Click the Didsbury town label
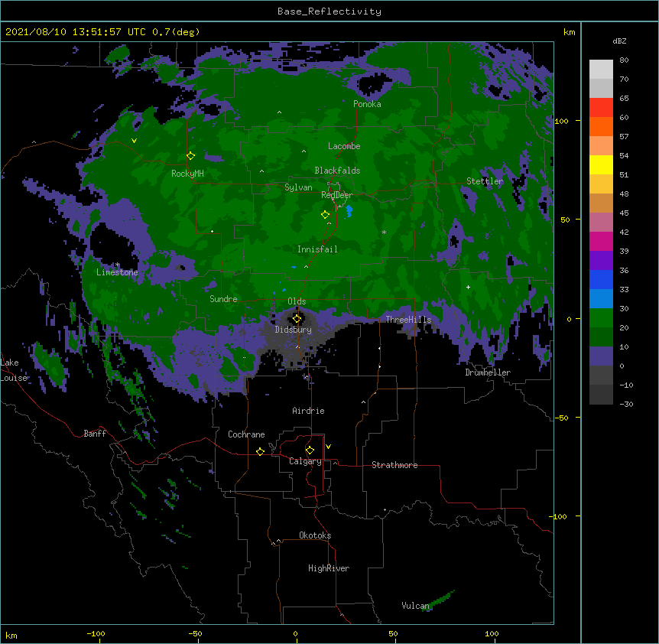This screenshot has width=659, height=644. pyautogui.click(x=294, y=330)
